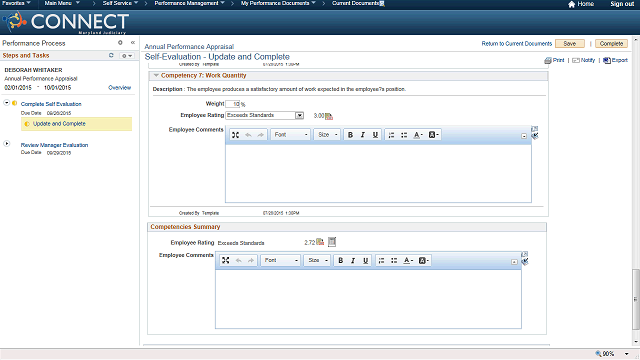Toggle bold in Competency 7 comments editor

tap(350, 135)
